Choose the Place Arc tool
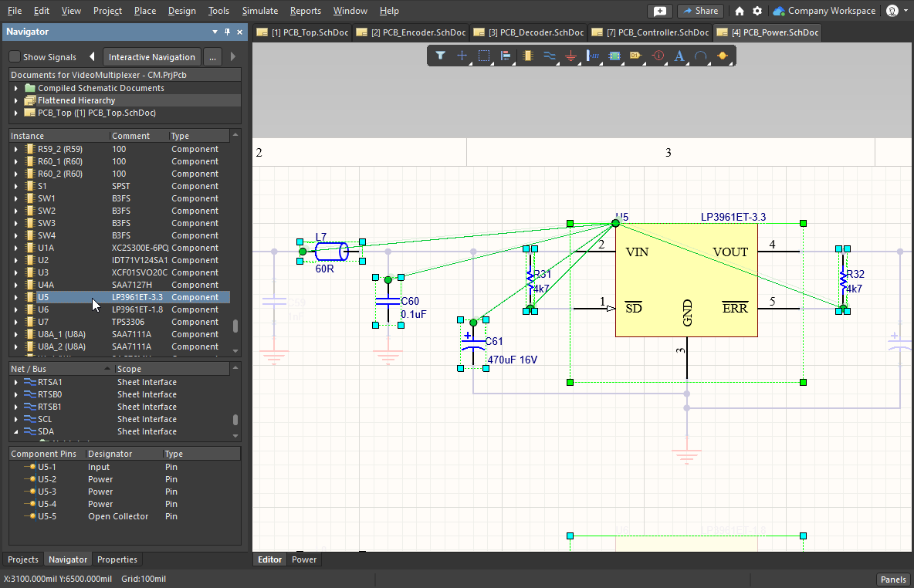Screen dimensions: 914x588 pos(699,56)
